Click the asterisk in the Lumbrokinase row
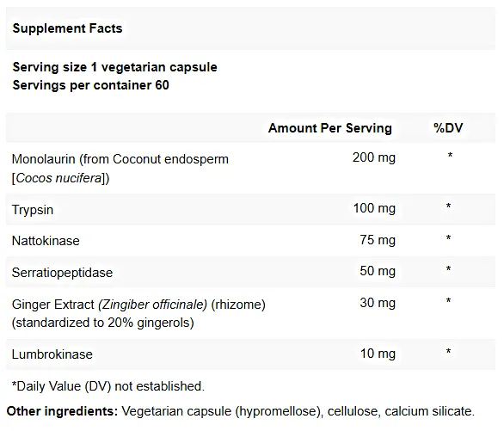504x431 pixels. pyautogui.click(x=448, y=351)
